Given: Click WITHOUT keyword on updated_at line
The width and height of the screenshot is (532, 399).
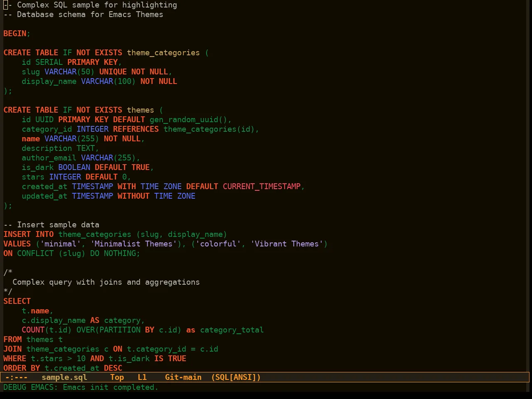Looking at the screenshot, I should click(x=133, y=196).
